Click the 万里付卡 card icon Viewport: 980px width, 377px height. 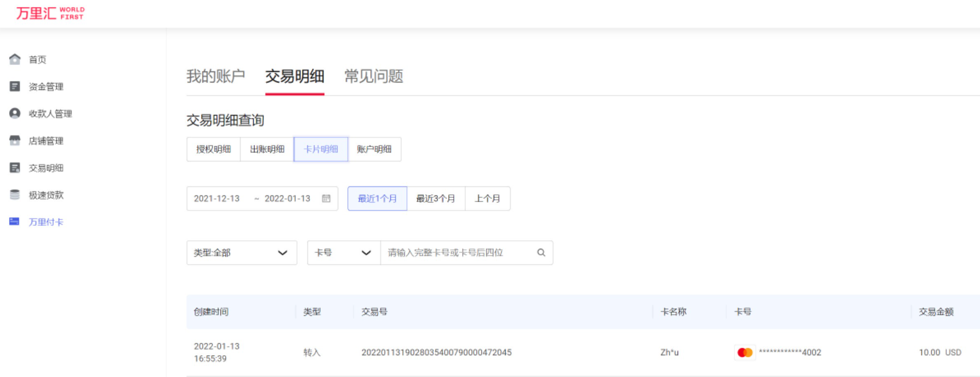15,221
